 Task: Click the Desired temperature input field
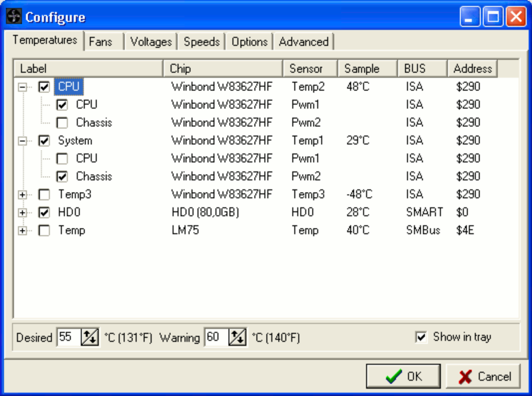coord(67,338)
